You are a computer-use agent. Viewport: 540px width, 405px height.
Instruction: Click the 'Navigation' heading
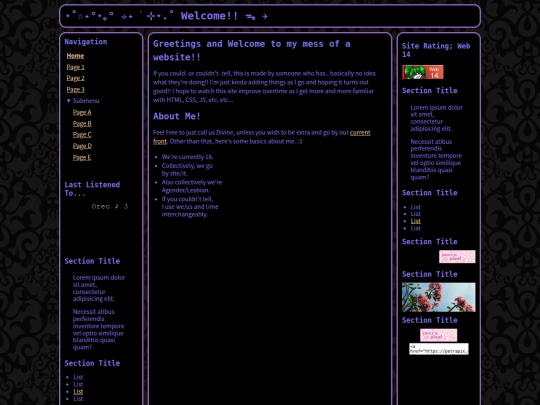pos(86,42)
